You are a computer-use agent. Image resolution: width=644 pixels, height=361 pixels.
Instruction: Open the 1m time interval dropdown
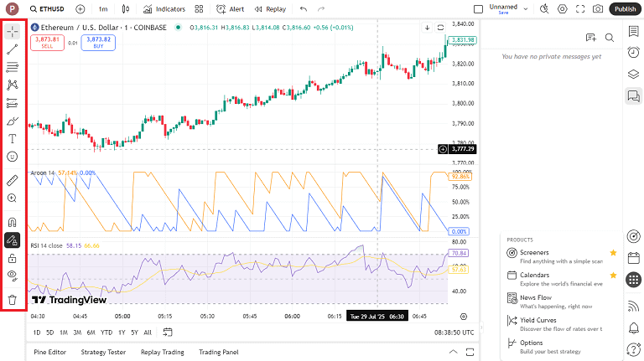tap(102, 9)
